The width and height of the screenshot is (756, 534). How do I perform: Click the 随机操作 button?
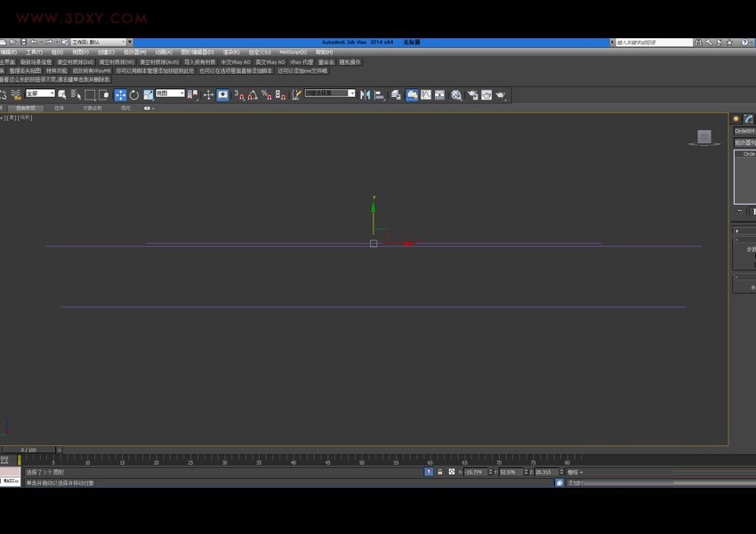click(x=350, y=62)
